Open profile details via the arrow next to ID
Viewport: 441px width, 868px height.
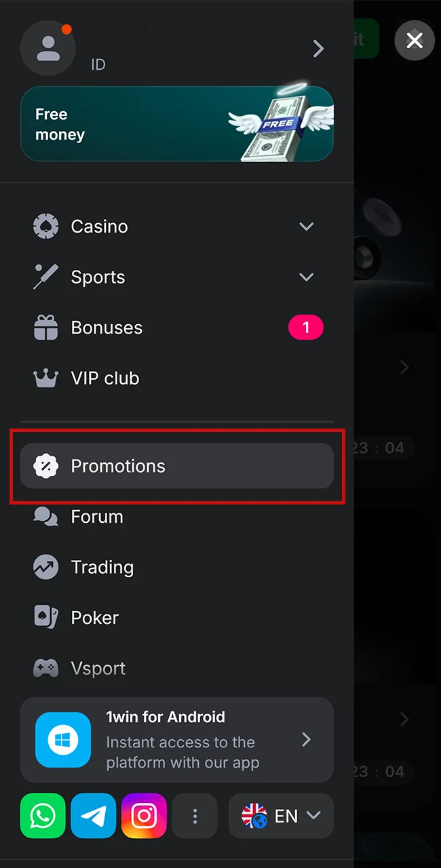(x=318, y=48)
